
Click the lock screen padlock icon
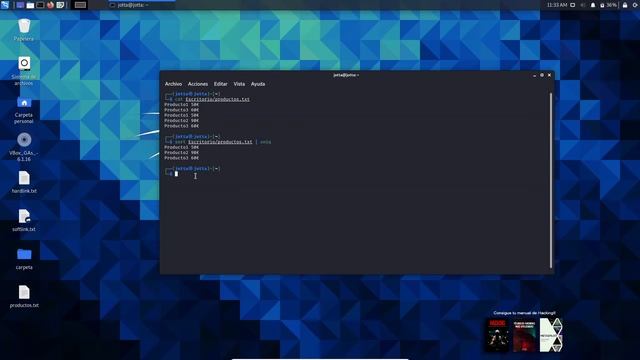[x=625, y=5]
